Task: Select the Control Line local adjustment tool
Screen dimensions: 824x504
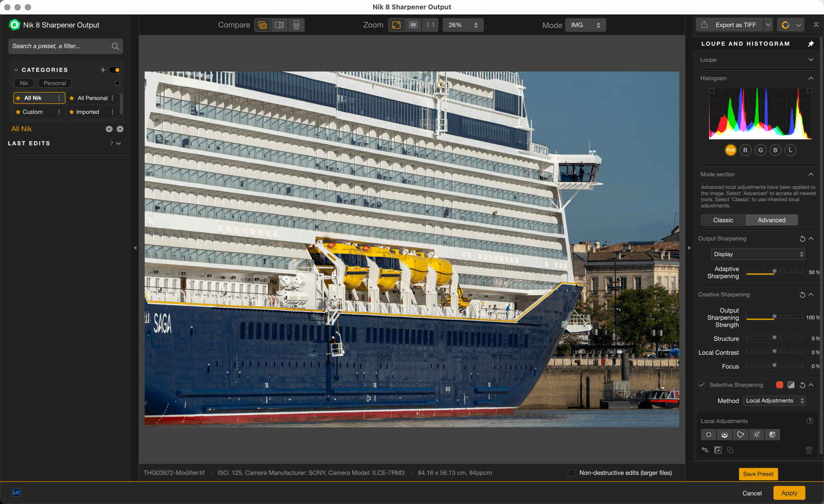Action: tap(725, 434)
